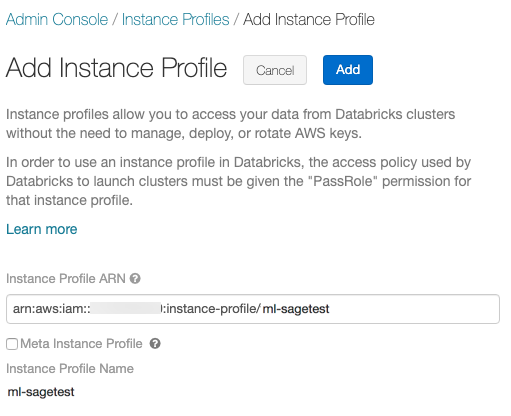Enable the Meta Instance Profile checkbox
511x416 pixels.
tap(12, 344)
